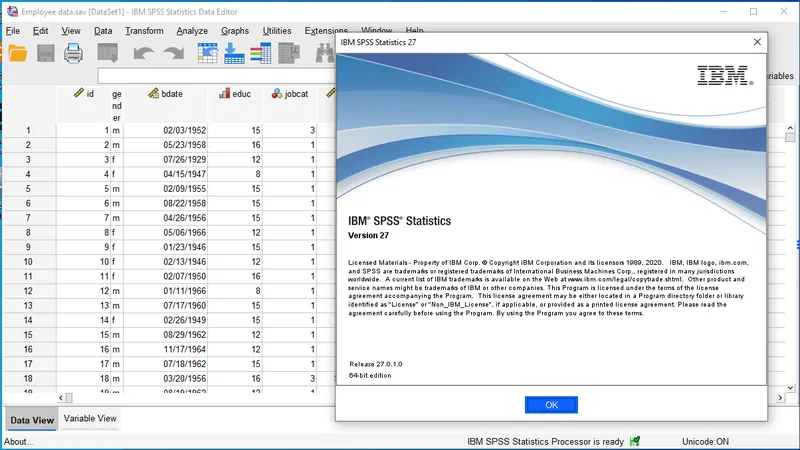Open the Recall recent dialogs icon
Viewport: 800px width, 450px height.
[108, 53]
